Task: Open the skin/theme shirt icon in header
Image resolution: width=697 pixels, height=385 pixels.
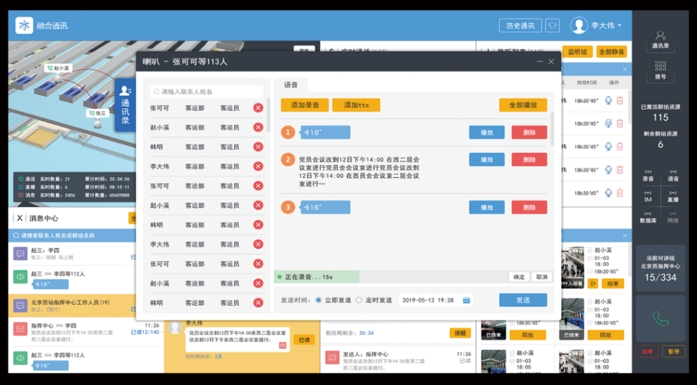Action: pyautogui.click(x=553, y=25)
